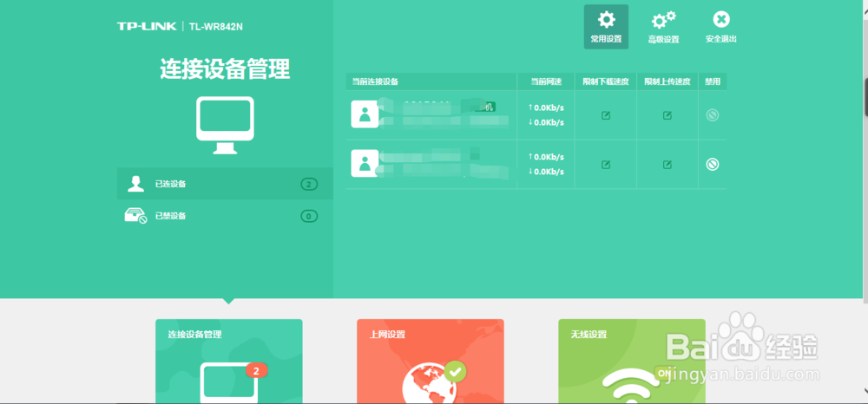Click the first device avatar icon
Screen dimensions: 868x404
click(x=365, y=114)
